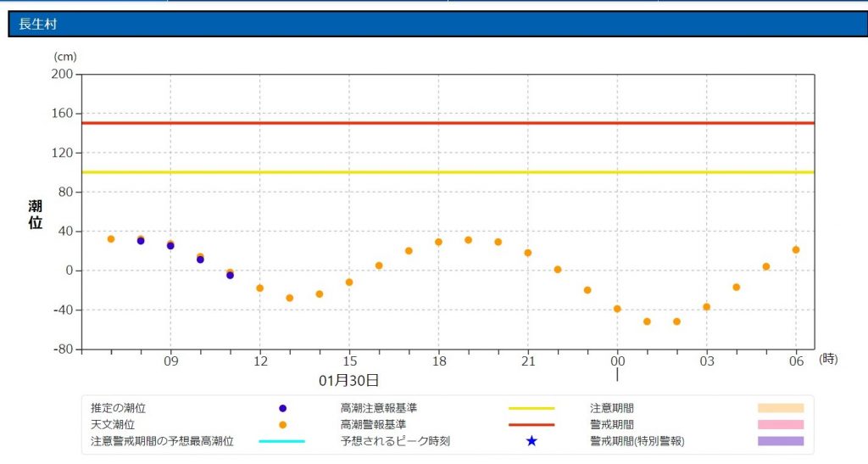The height and width of the screenshot is (464, 868).
Task: Click the yellow advisory threshold line in chart
Action: tap(448, 172)
